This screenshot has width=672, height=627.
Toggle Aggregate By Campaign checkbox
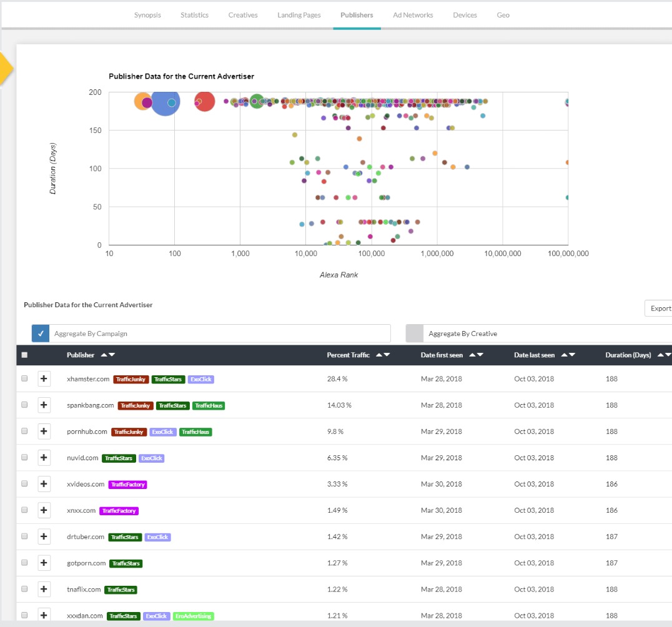click(41, 333)
